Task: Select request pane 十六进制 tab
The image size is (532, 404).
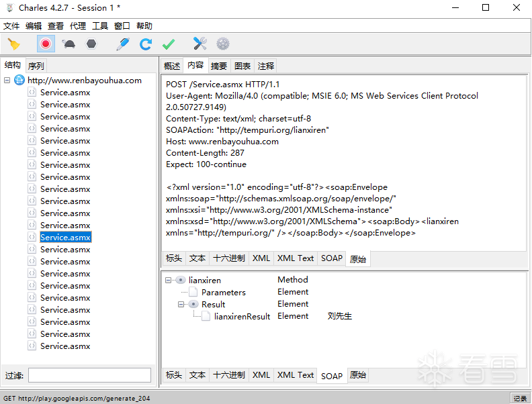Action: (229, 258)
